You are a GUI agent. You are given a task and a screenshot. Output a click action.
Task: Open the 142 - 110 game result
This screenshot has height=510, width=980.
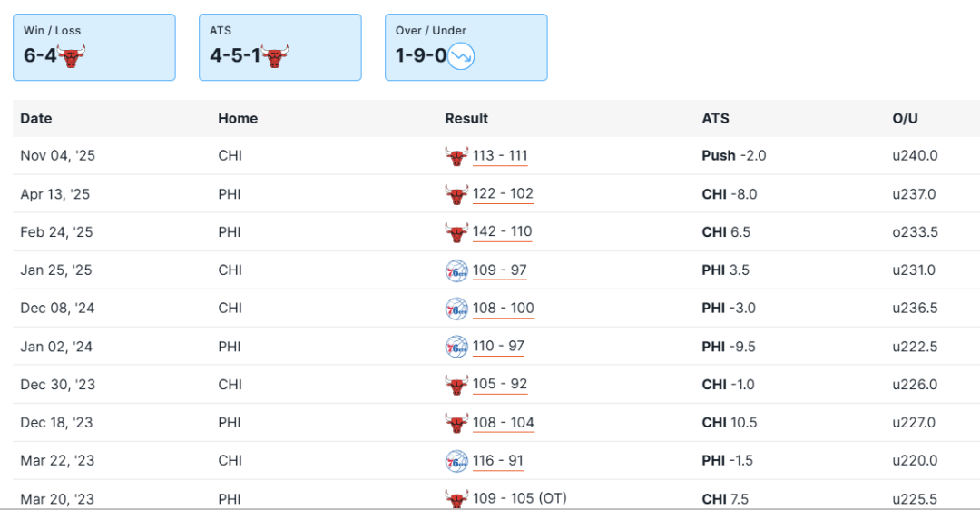coord(502,232)
